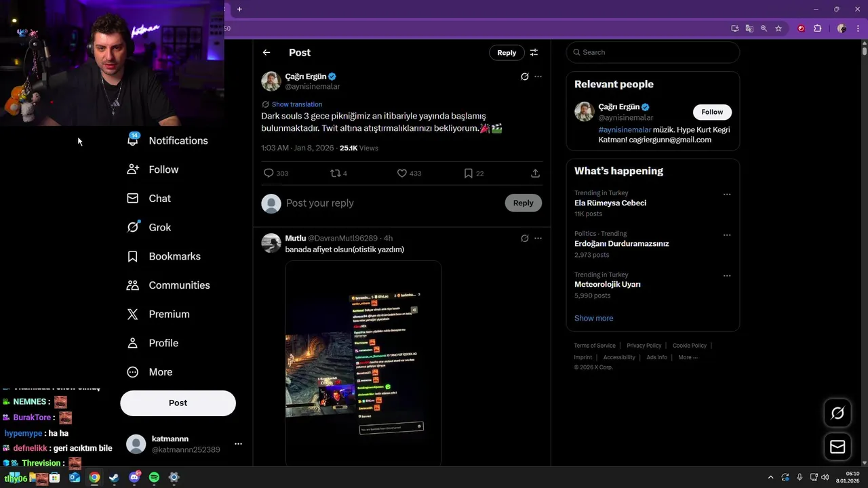Open trending topic Erdoğanı Durduramazsınız
The height and width of the screenshot is (488, 868).
(x=622, y=243)
